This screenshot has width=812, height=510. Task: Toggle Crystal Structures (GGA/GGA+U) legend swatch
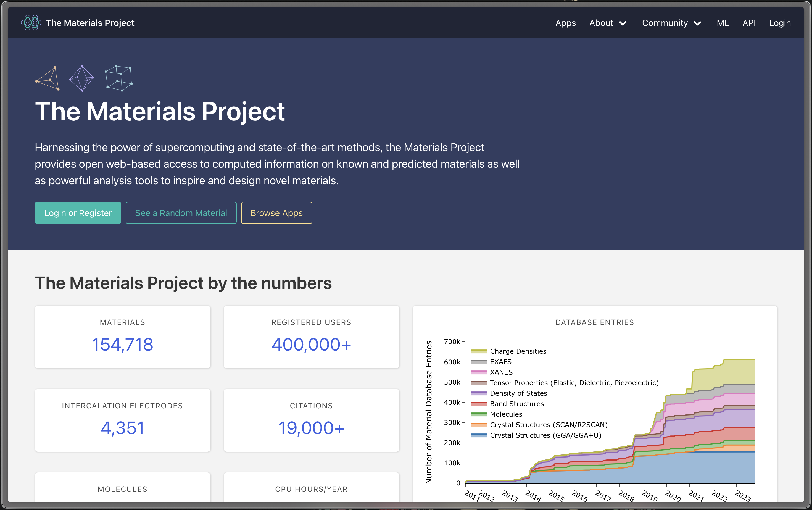pyautogui.click(x=479, y=435)
